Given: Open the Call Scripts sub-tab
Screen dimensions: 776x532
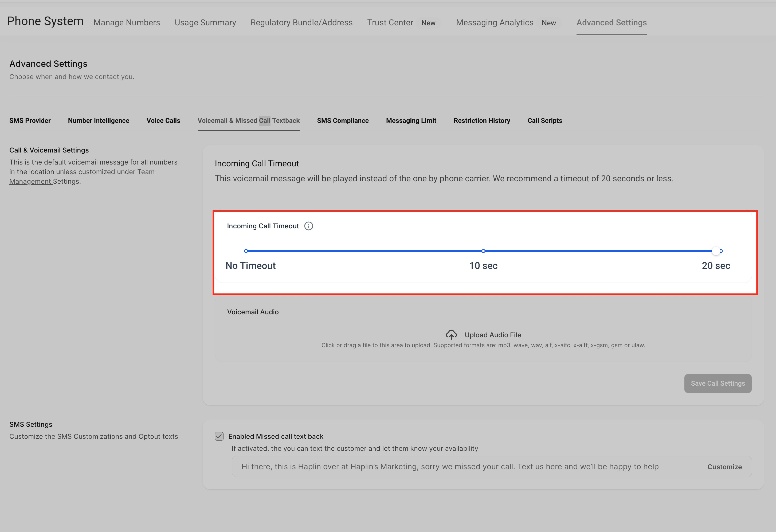Looking at the screenshot, I should (544, 120).
